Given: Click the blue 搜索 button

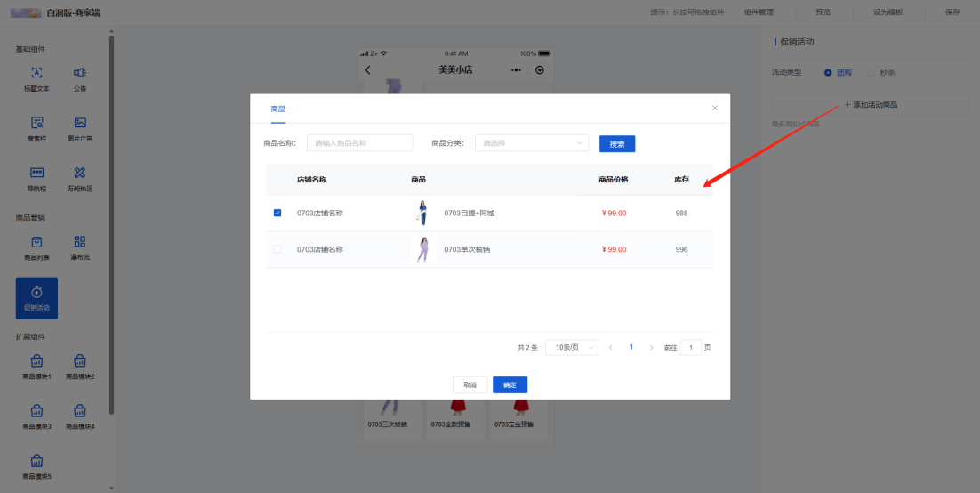Looking at the screenshot, I should click(617, 143).
